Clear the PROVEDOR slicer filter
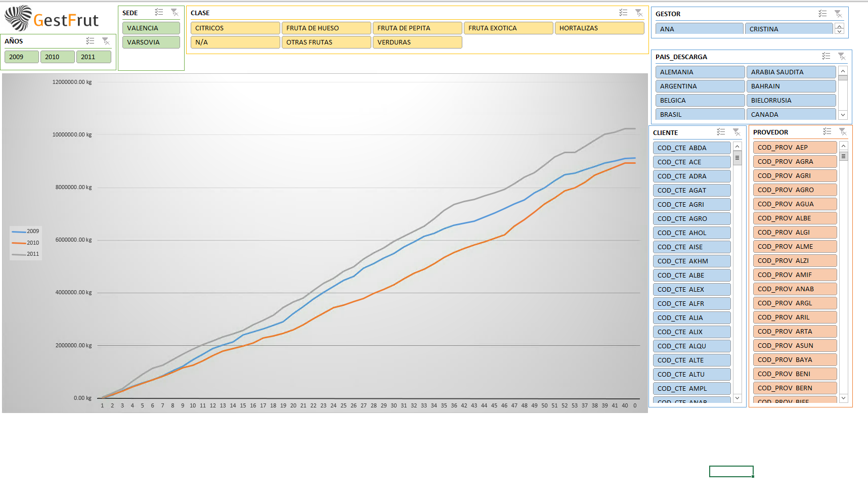Screen dimensions: 868x502 click(x=843, y=131)
